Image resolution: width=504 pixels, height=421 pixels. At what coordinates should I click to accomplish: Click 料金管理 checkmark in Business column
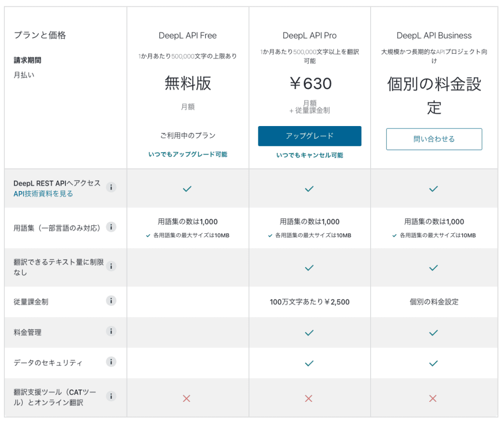(x=434, y=333)
